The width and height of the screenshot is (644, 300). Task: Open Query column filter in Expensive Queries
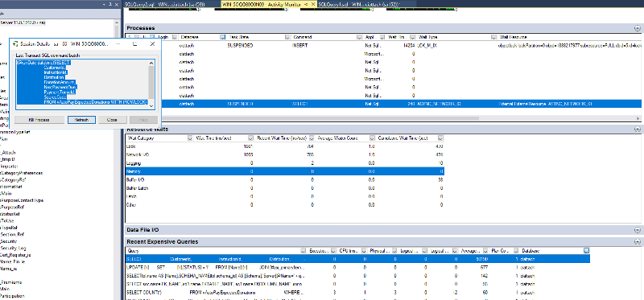pyautogui.click(x=303, y=250)
